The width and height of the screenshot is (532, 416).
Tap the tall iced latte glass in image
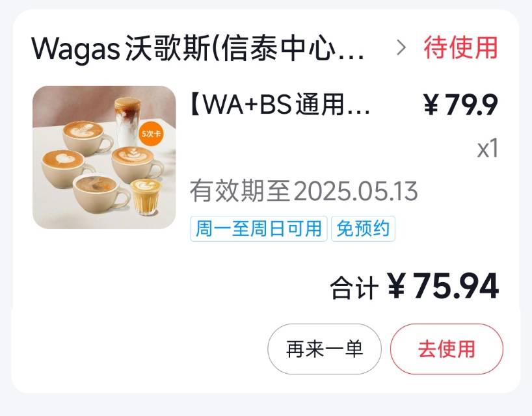click(127, 120)
